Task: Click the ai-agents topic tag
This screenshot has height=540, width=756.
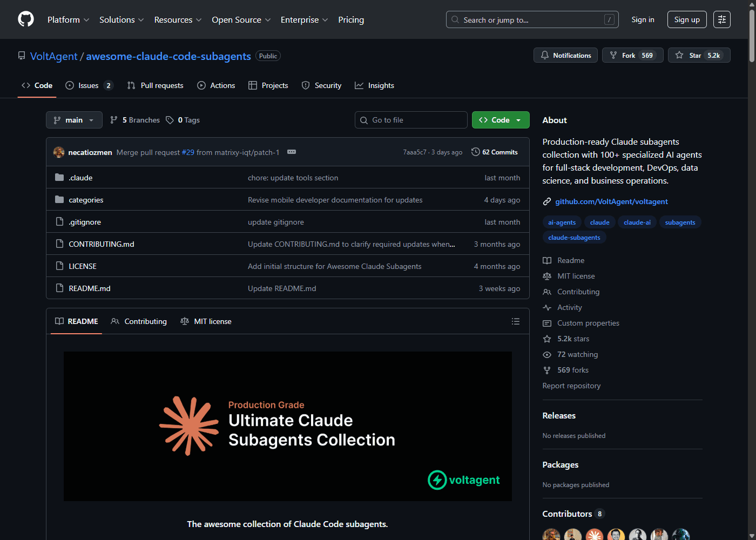Action: [562, 222]
